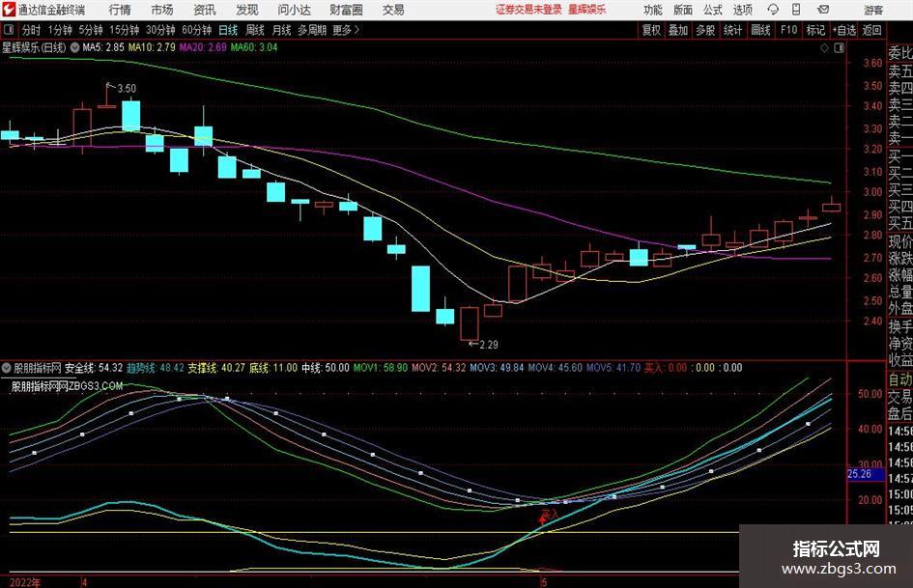Screen dimensions: 913x588
Task: Click the 多股 multi-stock button
Action: 705,30
